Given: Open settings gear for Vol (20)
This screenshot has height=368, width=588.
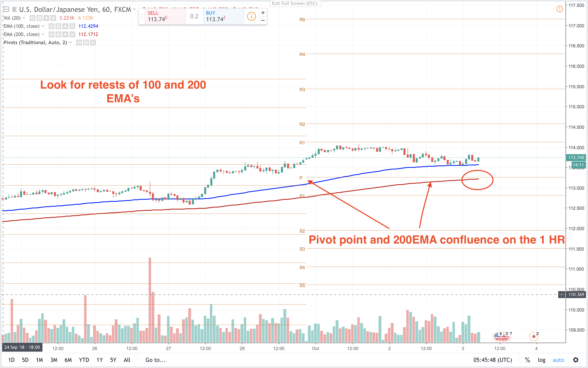Looking at the screenshot, I should tap(39, 18).
